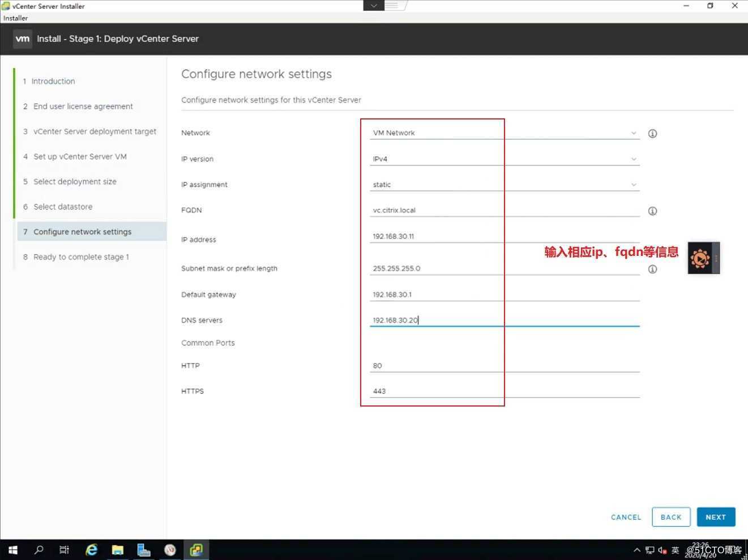Click the vCenter Server Installer title icon
The image size is (748, 560).
(6, 6)
